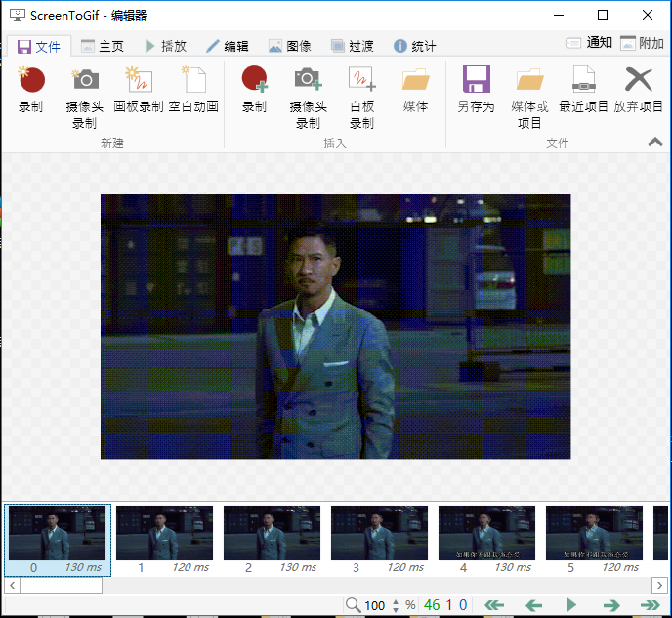Image resolution: width=672 pixels, height=618 pixels.
Task: Open new board recording (画板录制)
Action: [x=139, y=90]
